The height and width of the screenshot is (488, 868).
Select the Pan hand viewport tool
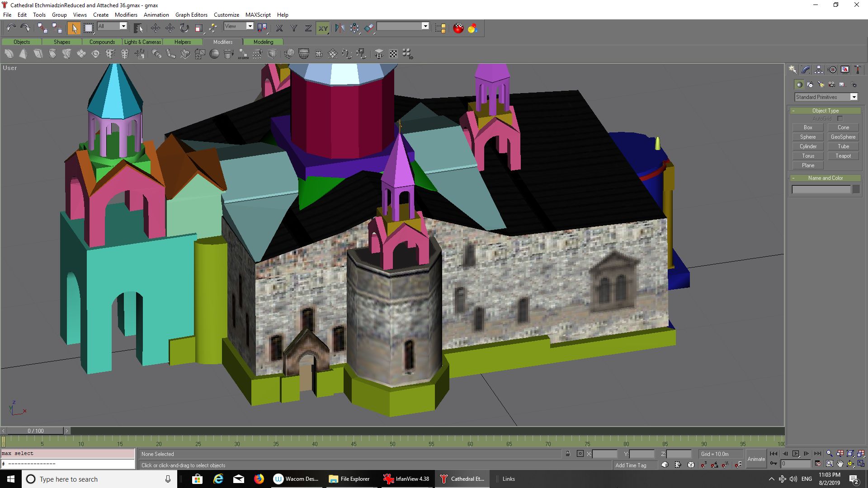pyautogui.click(x=840, y=464)
